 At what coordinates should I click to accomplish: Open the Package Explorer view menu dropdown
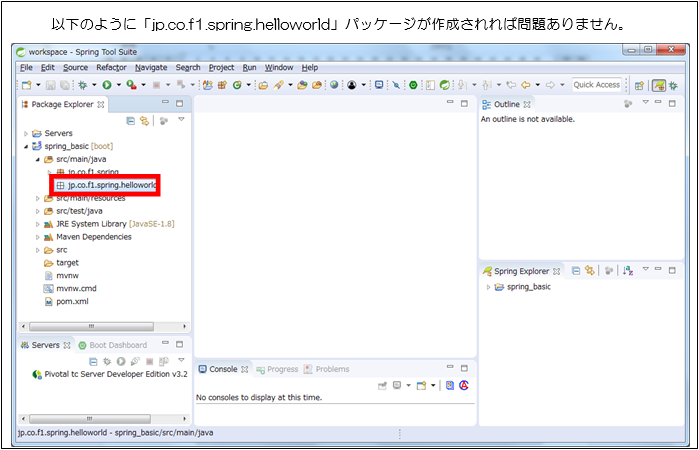coord(181,120)
